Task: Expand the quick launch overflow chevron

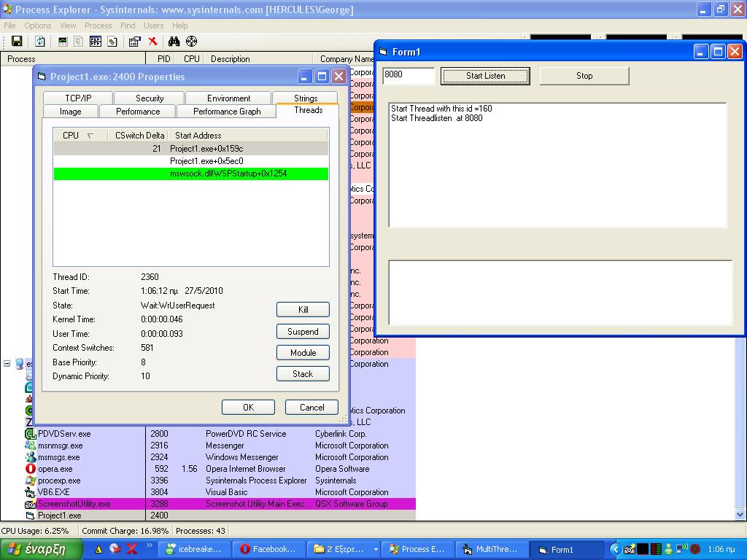Action: coord(150,545)
